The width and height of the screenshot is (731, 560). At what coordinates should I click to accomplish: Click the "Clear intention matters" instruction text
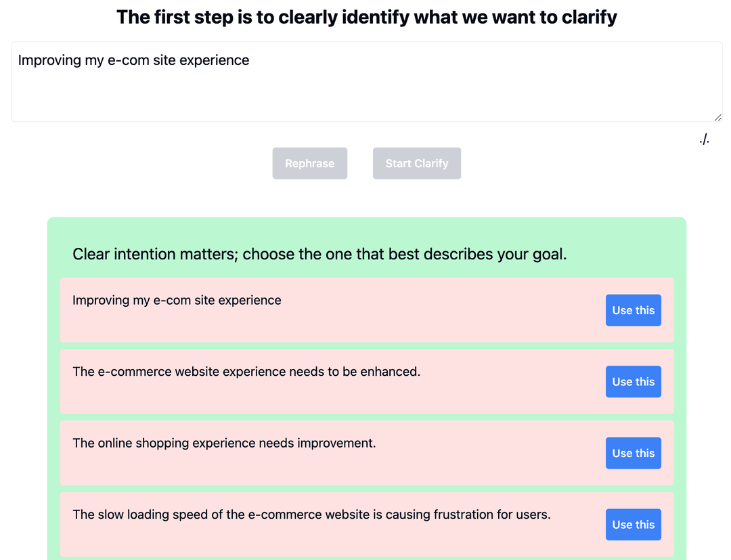click(319, 254)
